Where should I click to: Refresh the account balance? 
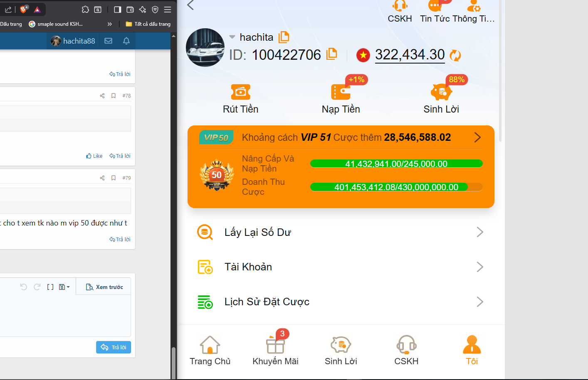[x=455, y=55]
